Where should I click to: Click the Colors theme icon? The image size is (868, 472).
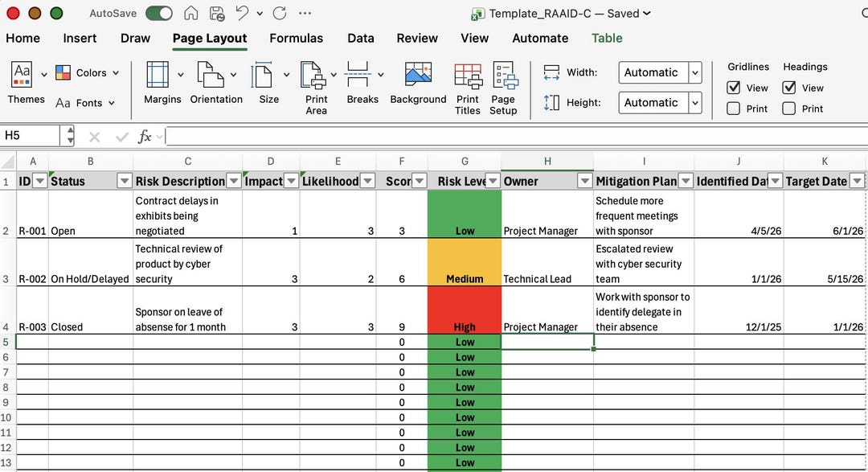point(63,72)
